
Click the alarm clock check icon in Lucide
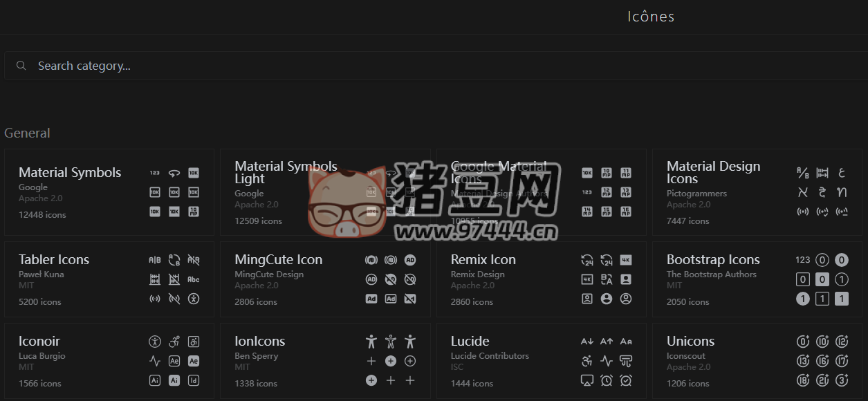626,380
